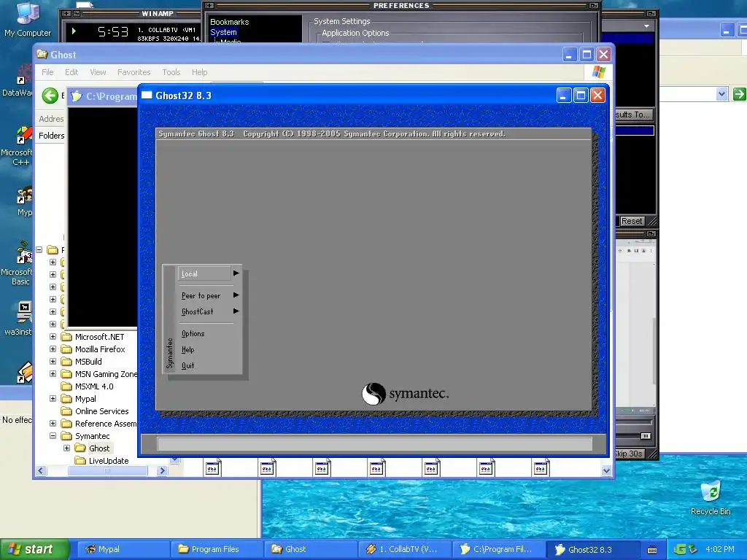Select the LiveUpdate folder
The height and width of the screenshot is (560, 747).
click(109, 461)
